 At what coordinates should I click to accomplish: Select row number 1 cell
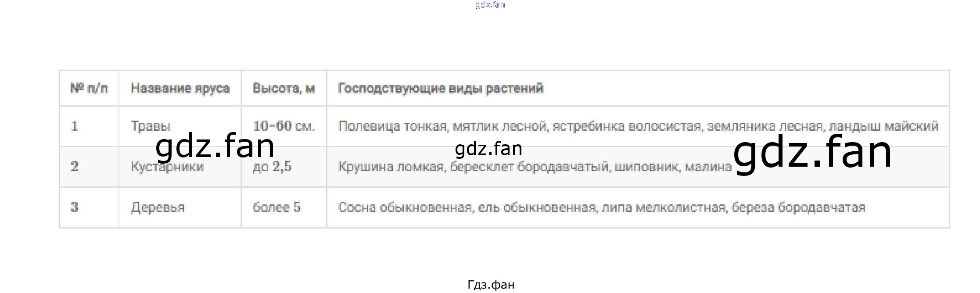point(89,126)
